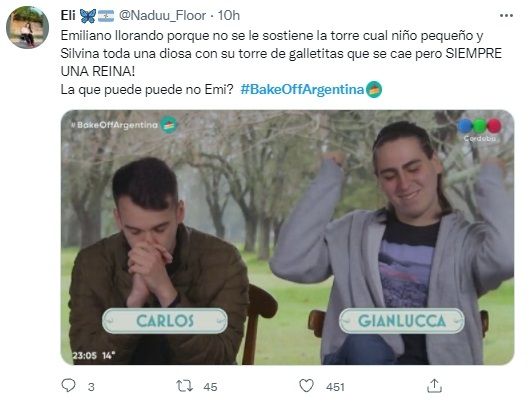Click the Argentina flag emoji in name
Viewport: 529px width, 405px height.
click(106, 16)
